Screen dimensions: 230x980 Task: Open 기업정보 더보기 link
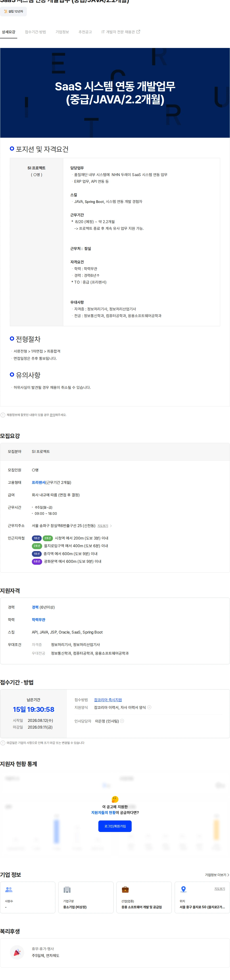coord(217,875)
